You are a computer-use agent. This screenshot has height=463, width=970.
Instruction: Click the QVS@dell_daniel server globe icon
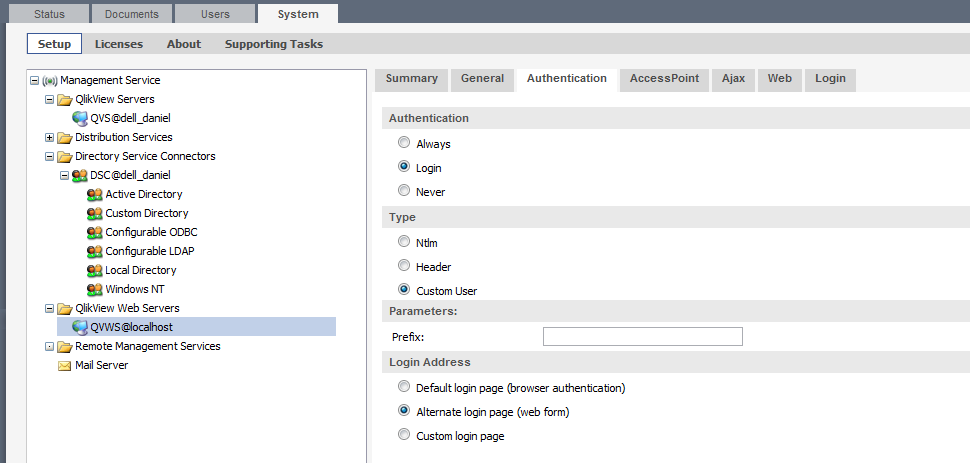pyautogui.click(x=80, y=118)
